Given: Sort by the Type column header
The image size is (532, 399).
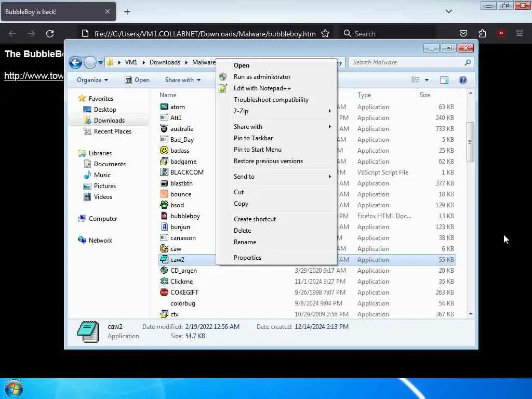Looking at the screenshot, I should tap(364, 95).
